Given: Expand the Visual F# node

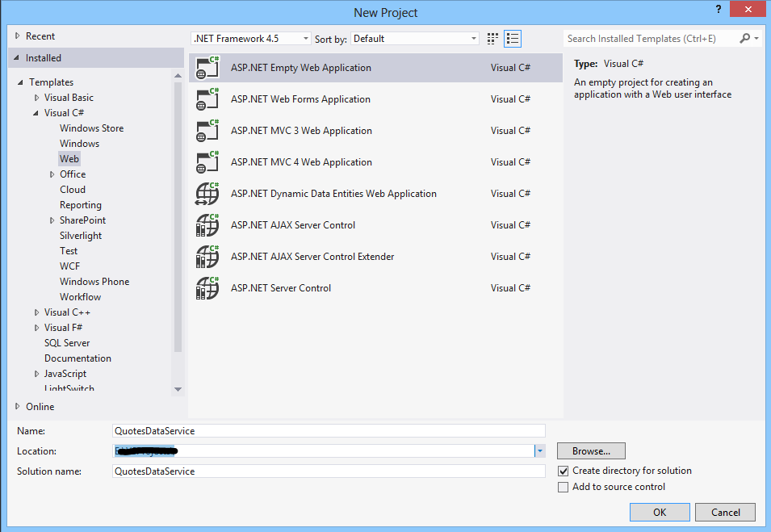Looking at the screenshot, I should coord(36,328).
